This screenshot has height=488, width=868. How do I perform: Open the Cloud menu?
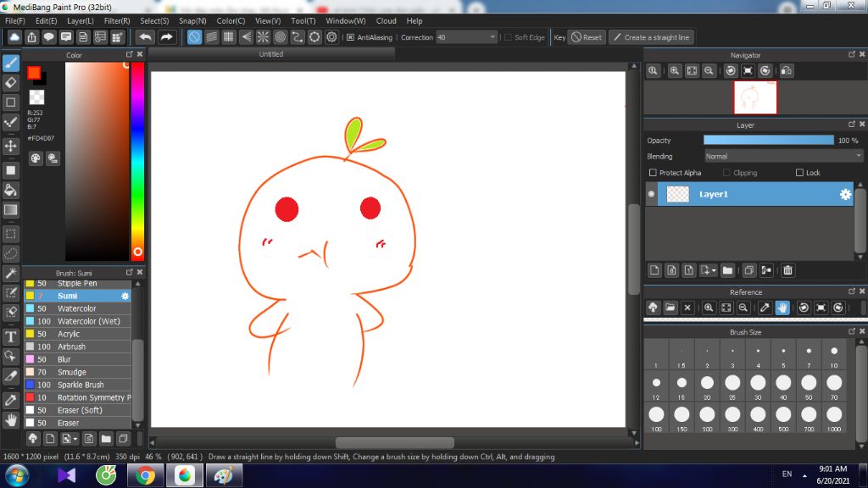click(x=386, y=21)
